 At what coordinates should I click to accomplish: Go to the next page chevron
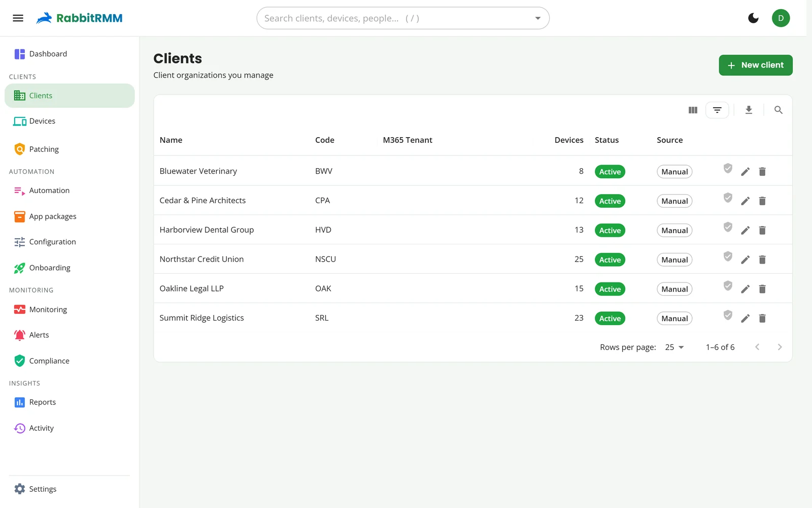tap(780, 347)
